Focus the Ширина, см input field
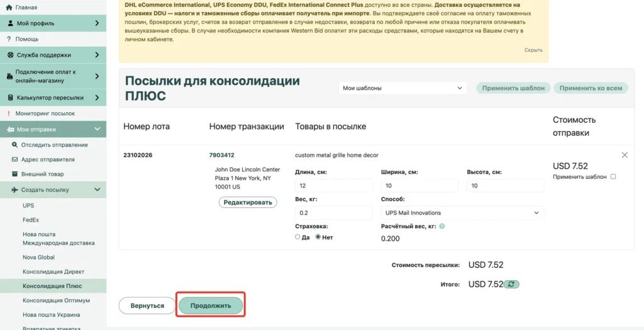The width and height of the screenshot is (644, 330). pos(419,186)
